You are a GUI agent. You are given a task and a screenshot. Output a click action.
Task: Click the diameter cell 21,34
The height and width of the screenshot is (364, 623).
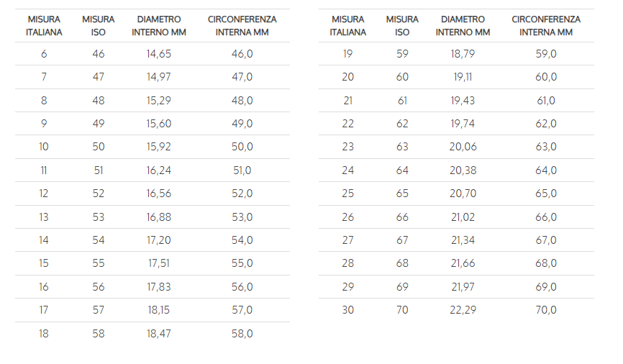pyautogui.click(x=463, y=240)
